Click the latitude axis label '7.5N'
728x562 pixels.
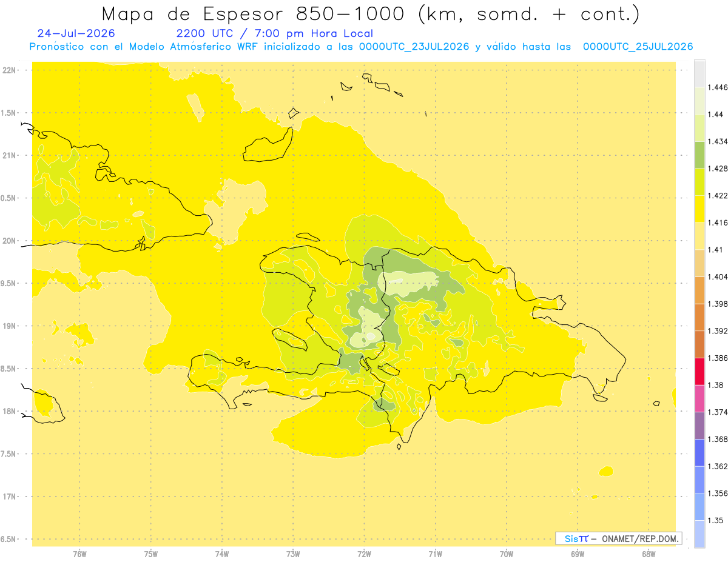click(8, 454)
